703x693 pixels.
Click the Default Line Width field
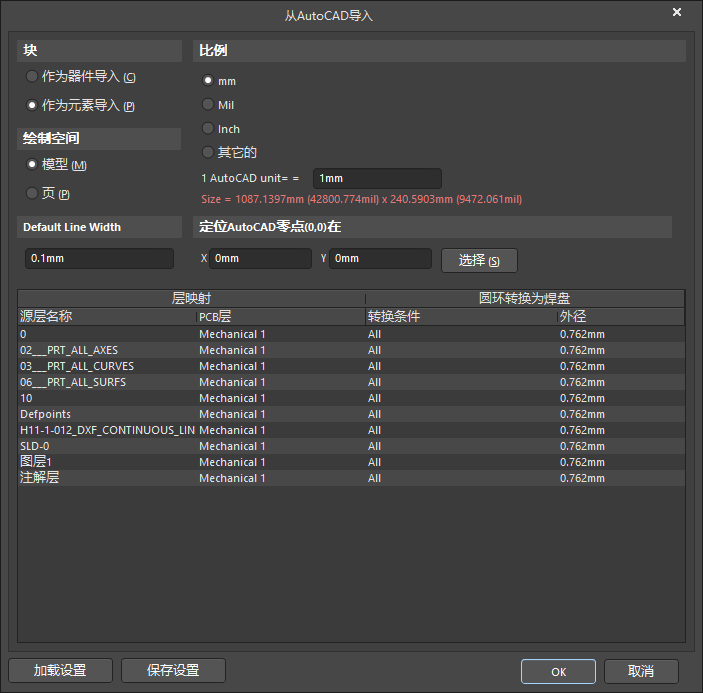[99, 259]
